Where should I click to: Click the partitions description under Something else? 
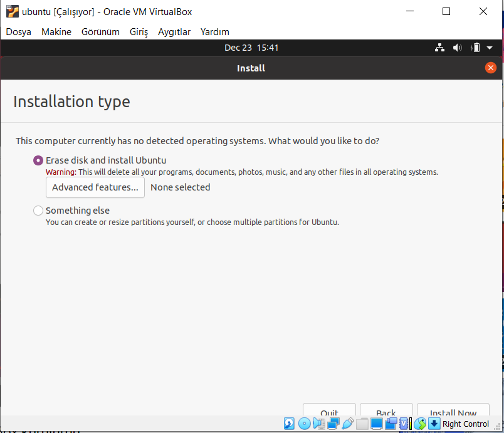coord(192,222)
